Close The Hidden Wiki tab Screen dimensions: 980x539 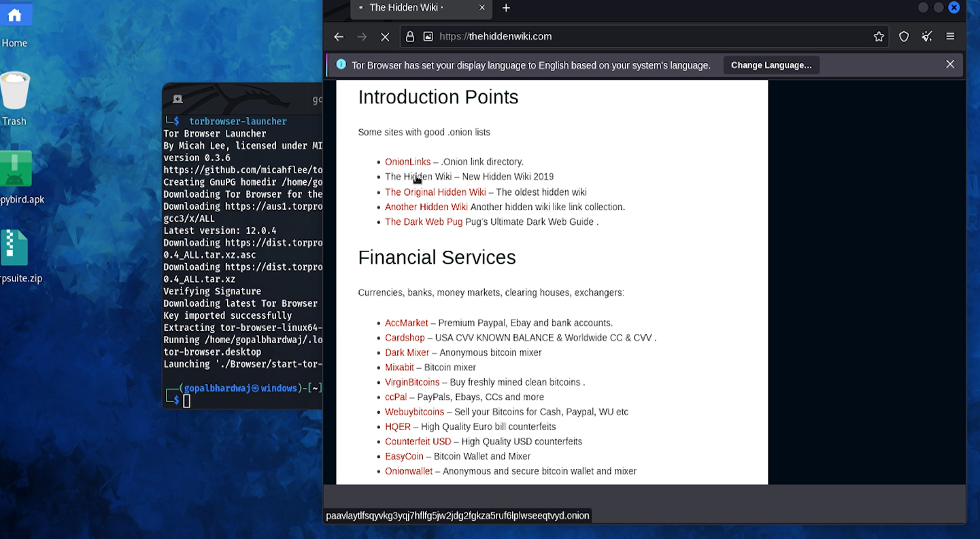(x=482, y=7)
